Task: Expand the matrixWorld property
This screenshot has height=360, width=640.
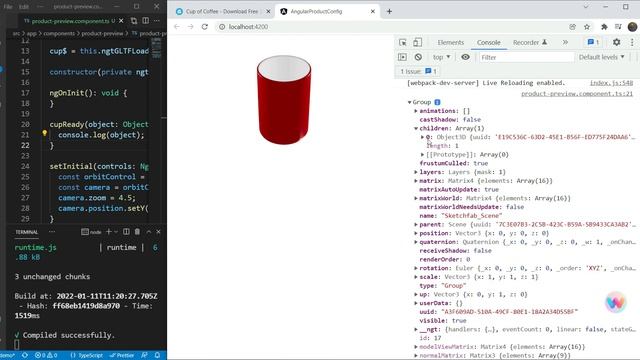Action: tap(416, 198)
